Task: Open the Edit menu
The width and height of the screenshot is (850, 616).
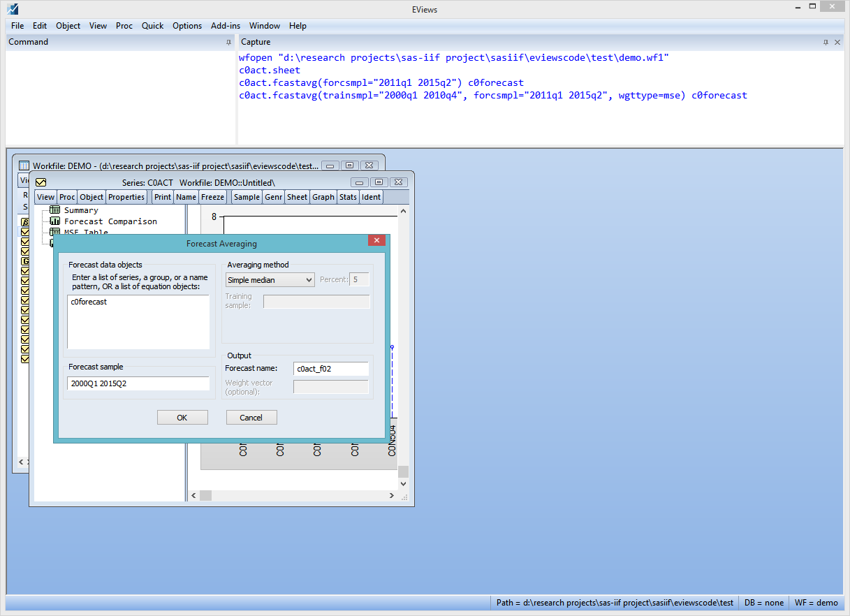Action: click(x=40, y=26)
